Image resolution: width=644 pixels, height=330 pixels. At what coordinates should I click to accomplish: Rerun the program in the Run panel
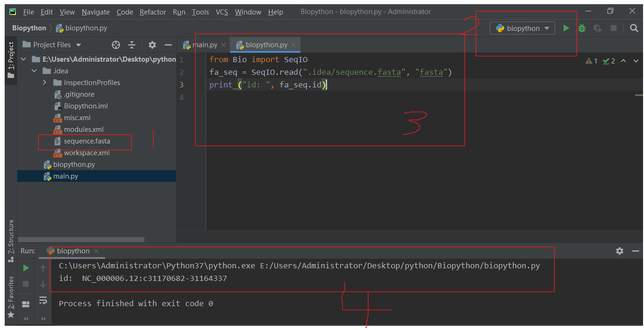point(26,268)
